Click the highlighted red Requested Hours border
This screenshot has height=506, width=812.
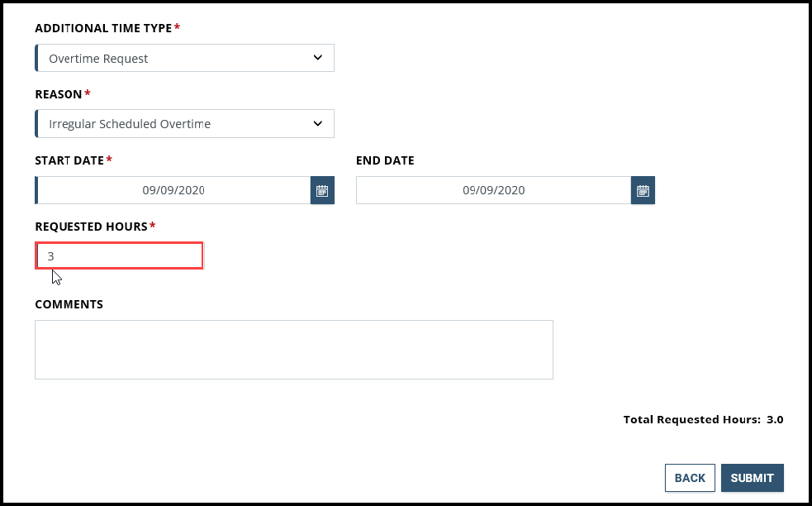coord(119,241)
